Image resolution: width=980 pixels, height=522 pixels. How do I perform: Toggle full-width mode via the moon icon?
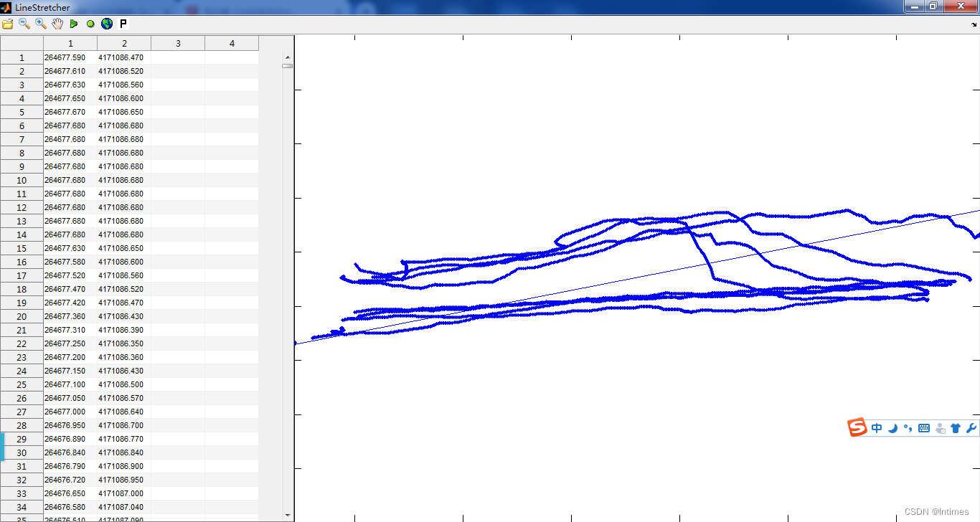pyautogui.click(x=892, y=427)
